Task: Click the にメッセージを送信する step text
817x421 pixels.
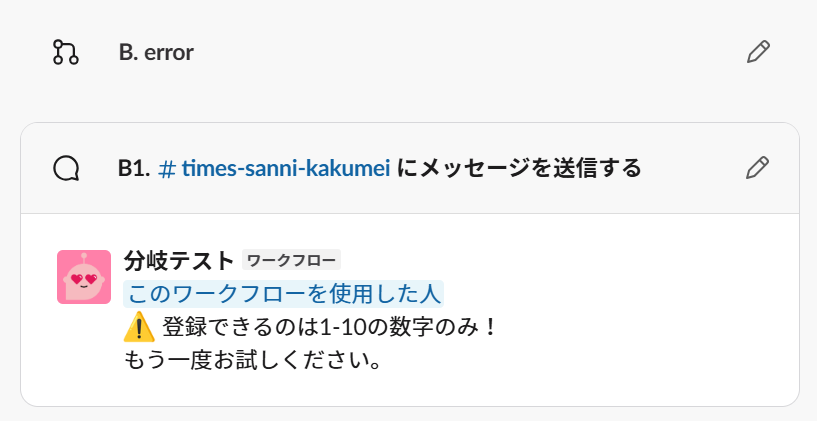Action: click(x=518, y=168)
